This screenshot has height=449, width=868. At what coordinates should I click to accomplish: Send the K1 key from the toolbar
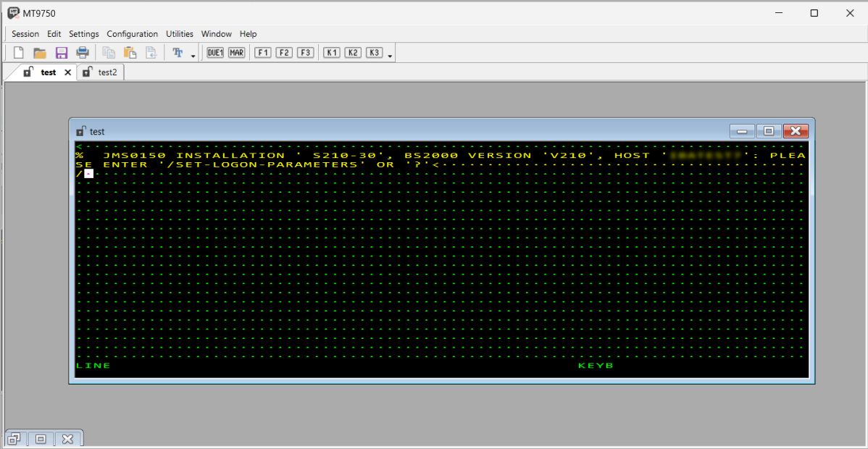tap(332, 53)
